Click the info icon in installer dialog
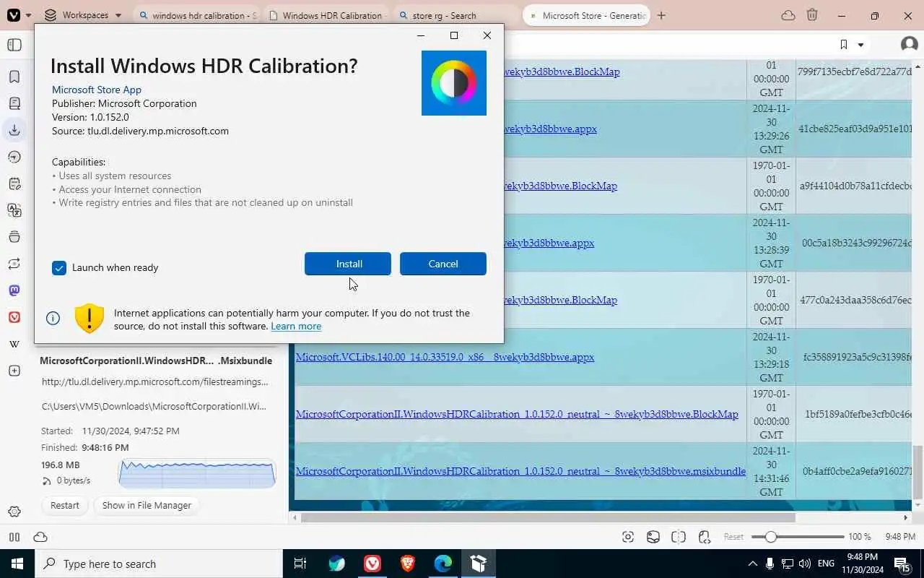The height and width of the screenshot is (578, 924). [53, 319]
